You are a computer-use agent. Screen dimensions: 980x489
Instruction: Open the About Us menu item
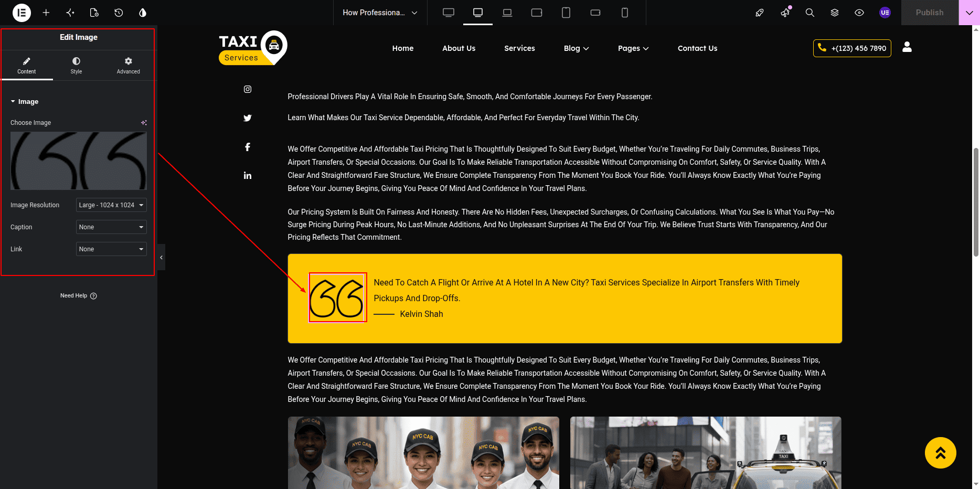click(x=459, y=48)
